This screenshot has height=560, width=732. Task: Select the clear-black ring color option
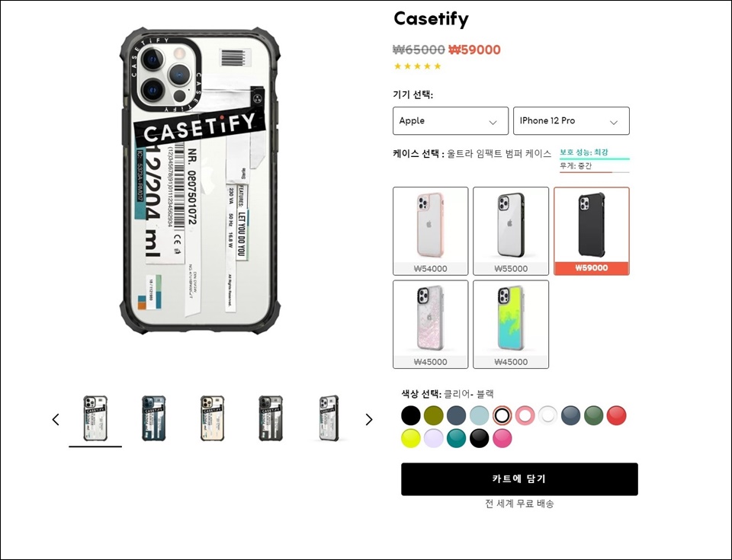point(502,415)
